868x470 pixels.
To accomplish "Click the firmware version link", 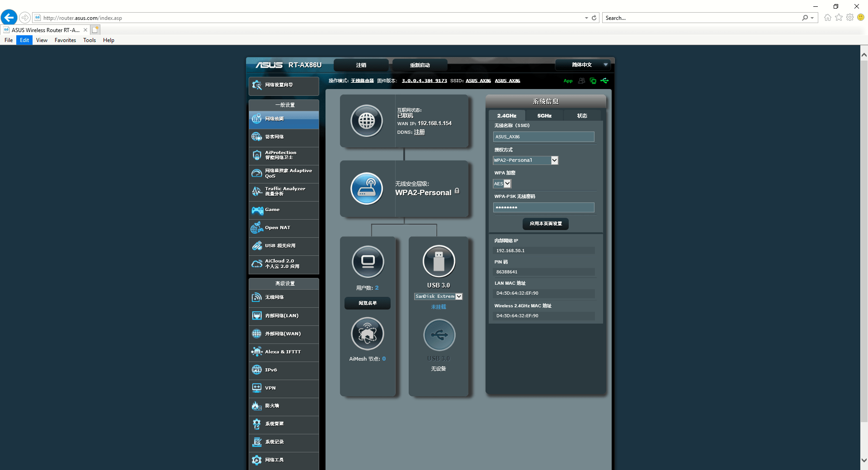I will tap(424, 81).
